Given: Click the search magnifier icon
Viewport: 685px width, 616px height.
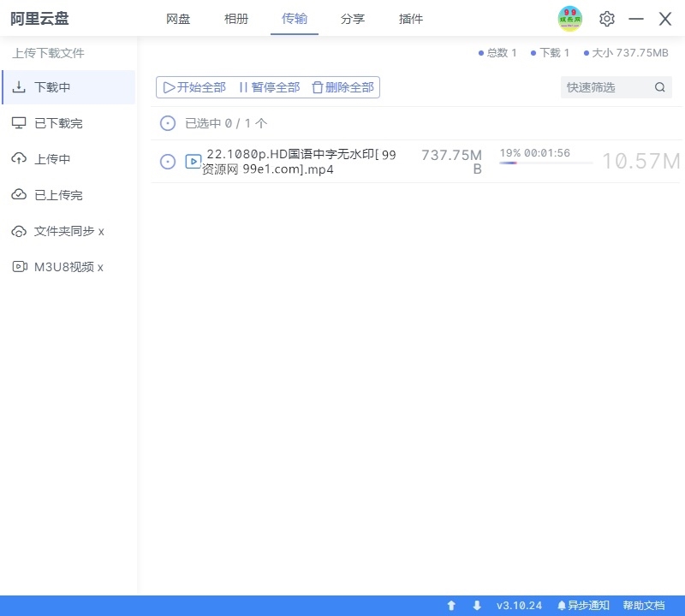Looking at the screenshot, I should coord(659,87).
